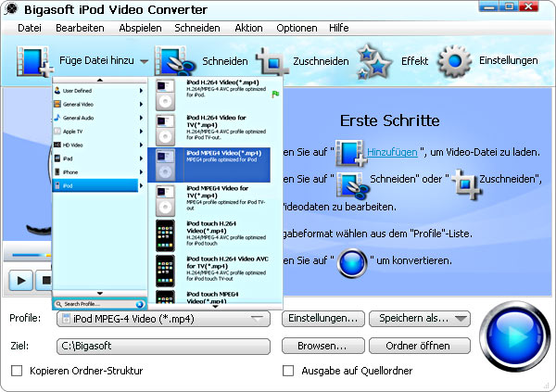Click the Einstellungen... button beside Profile

pos(323,318)
